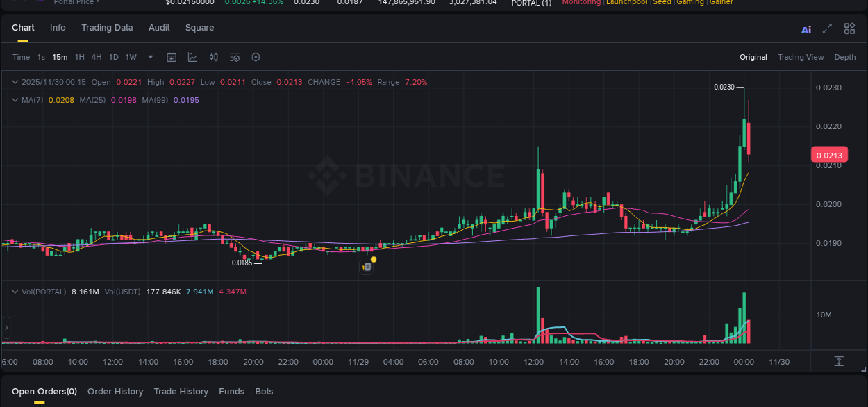Open the indicators candle icon

tap(213, 57)
